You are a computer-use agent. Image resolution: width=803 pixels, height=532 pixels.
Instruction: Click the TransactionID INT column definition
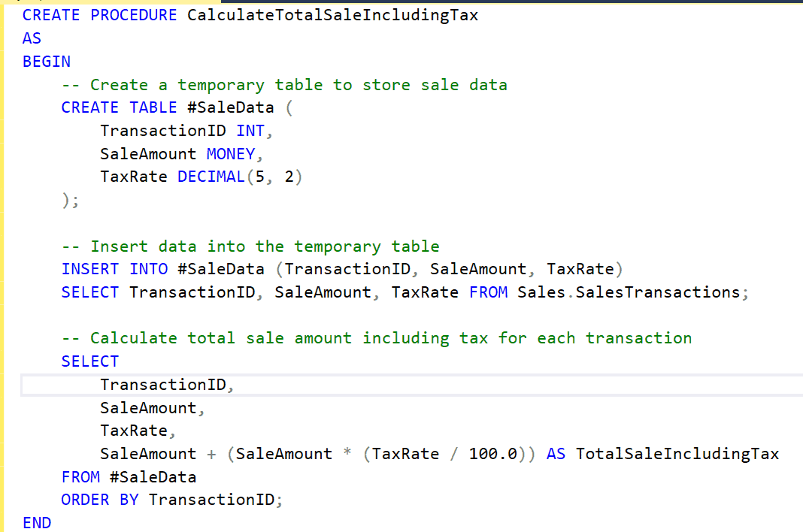(x=180, y=130)
